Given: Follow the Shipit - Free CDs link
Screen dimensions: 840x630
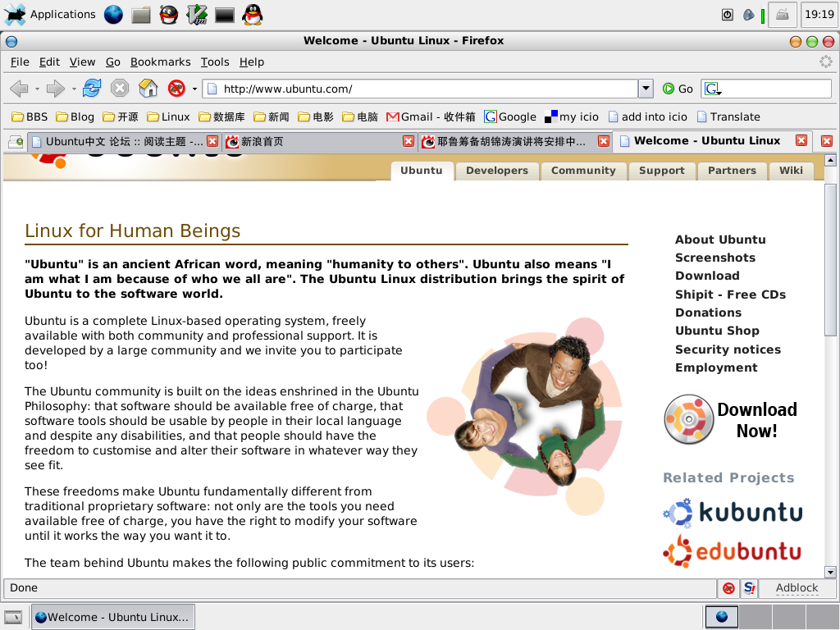Looking at the screenshot, I should tap(730, 294).
